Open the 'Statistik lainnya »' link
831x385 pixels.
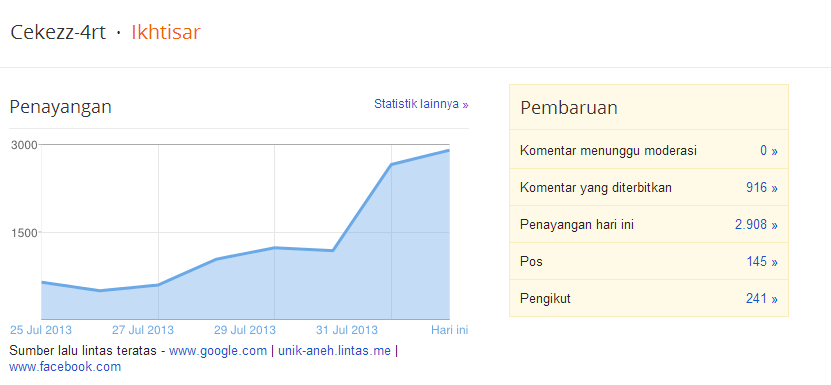[x=421, y=104]
